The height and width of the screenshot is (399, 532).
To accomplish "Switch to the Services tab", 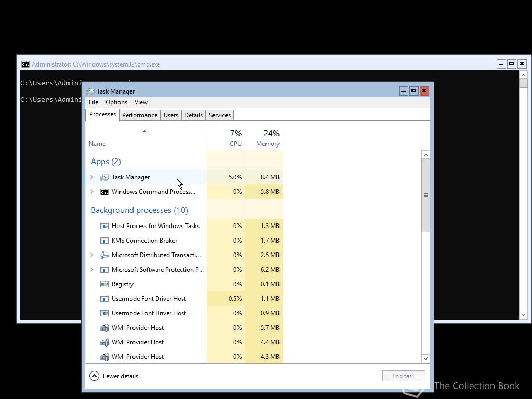I will click(220, 115).
